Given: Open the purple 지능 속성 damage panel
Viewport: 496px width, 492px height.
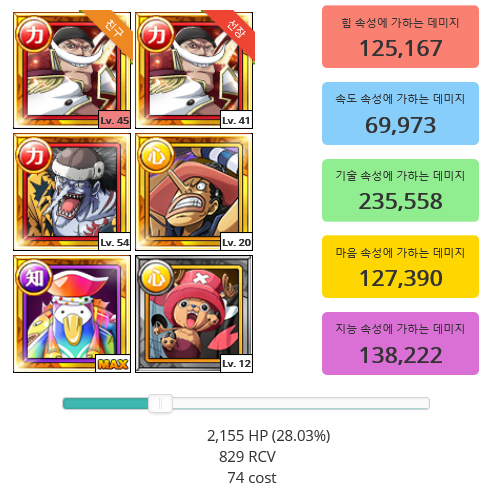Looking at the screenshot, I should point(400,343).
